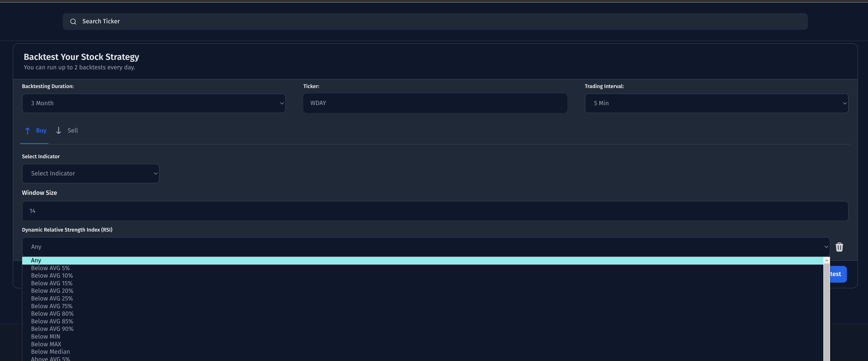Choose Below AVG 5% option
The height and width of the screenshot is (361, 868).
[x=51, y=268]
